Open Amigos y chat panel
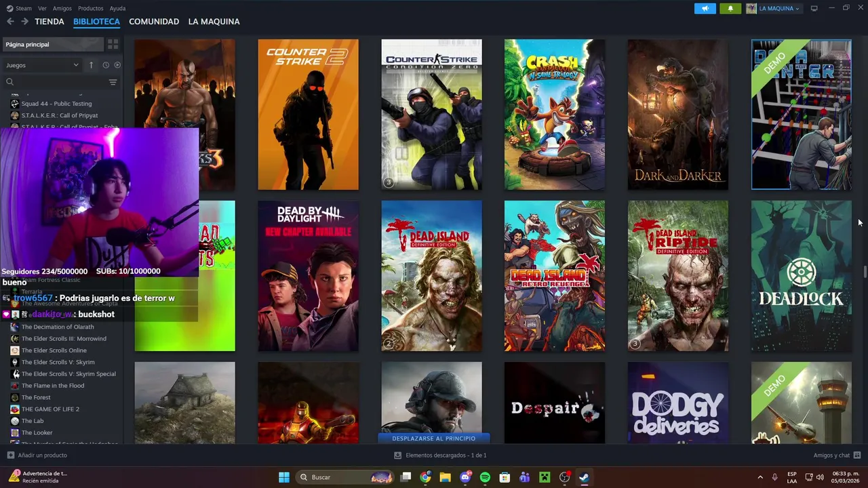The image size is (868, 488). [837, 455]
